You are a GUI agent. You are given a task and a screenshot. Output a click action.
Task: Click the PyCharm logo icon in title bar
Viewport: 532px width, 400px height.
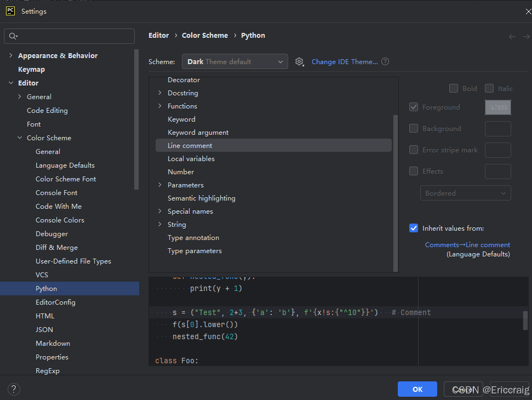(10, 11)
